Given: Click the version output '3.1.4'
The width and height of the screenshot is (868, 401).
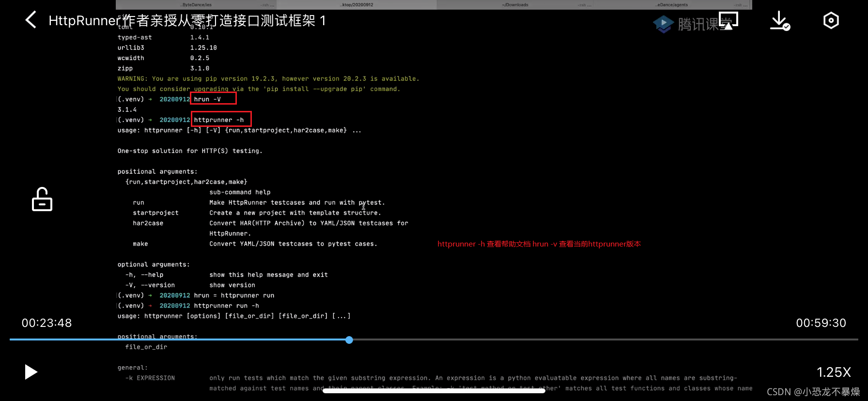Looking at the screenshot, I should 127,110.
